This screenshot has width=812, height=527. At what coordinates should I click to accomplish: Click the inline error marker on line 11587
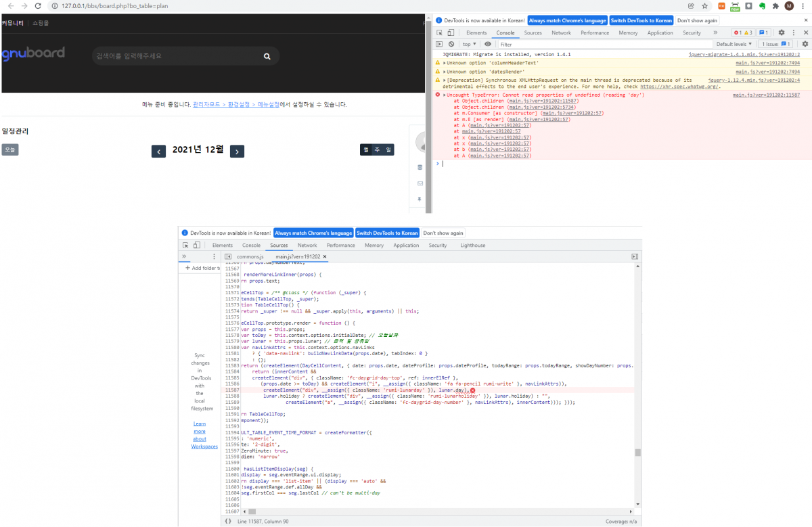click(472, 391)
